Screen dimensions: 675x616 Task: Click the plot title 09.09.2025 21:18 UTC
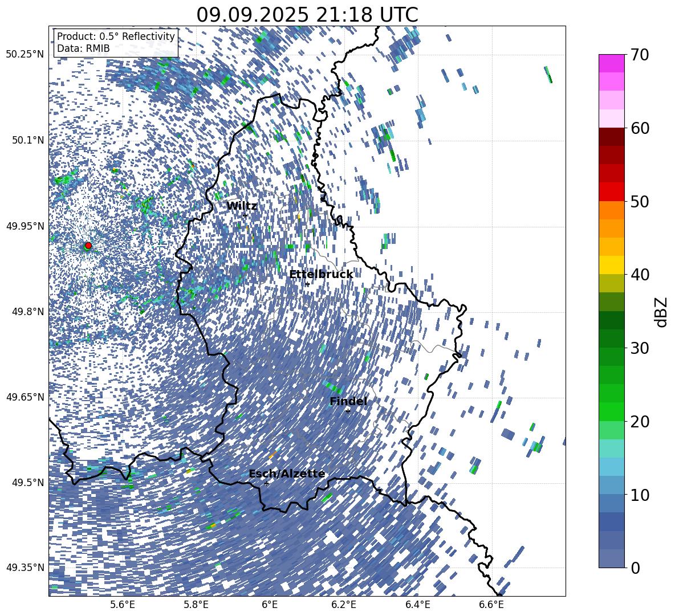coord(307,15)
